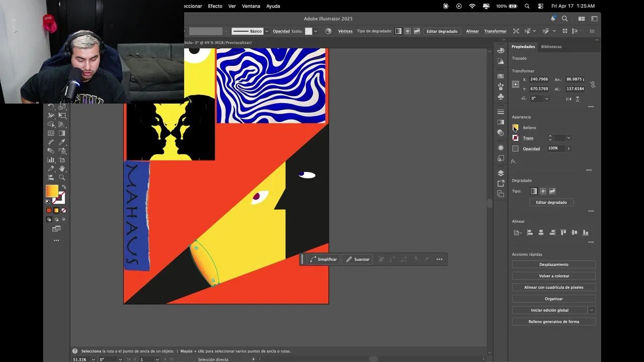Switch to the Propiedades tab
Image resolution: width=644 pixels, height=362 pixels.
pyautogui.click(x=523, y=46)
